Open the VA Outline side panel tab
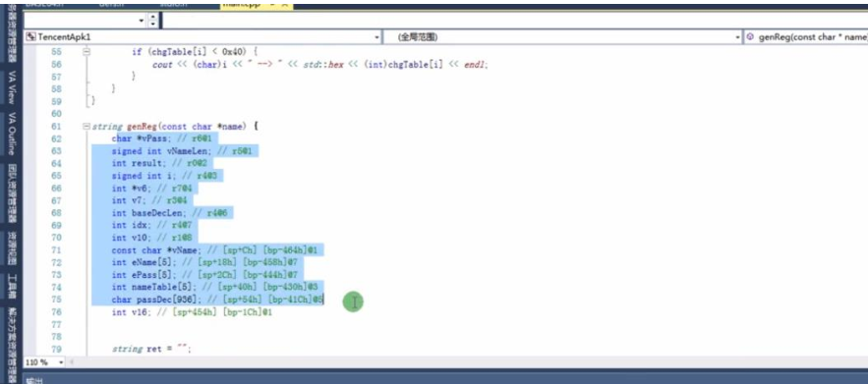868x384 pixels. point(11,134)
